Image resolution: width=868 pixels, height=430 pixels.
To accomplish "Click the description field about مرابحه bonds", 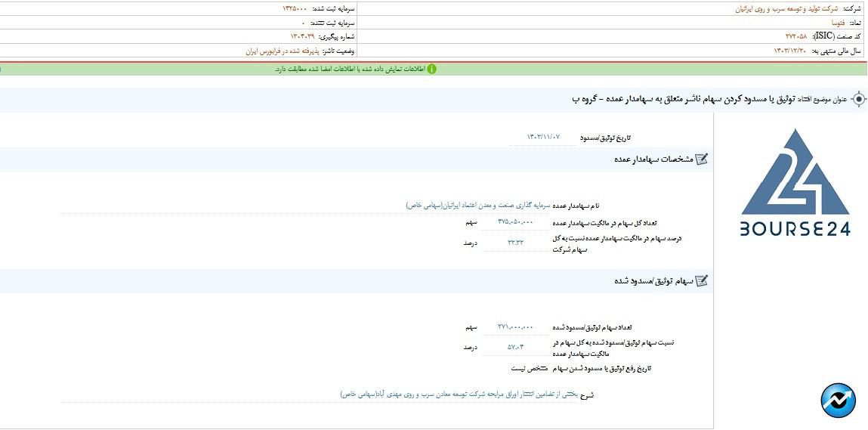I will [458, 394].
